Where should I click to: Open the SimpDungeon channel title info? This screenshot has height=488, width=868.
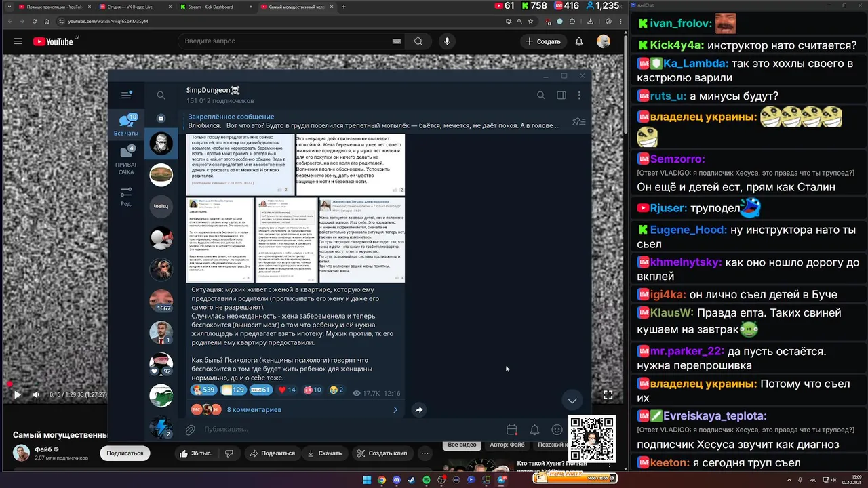click(213, 90)
